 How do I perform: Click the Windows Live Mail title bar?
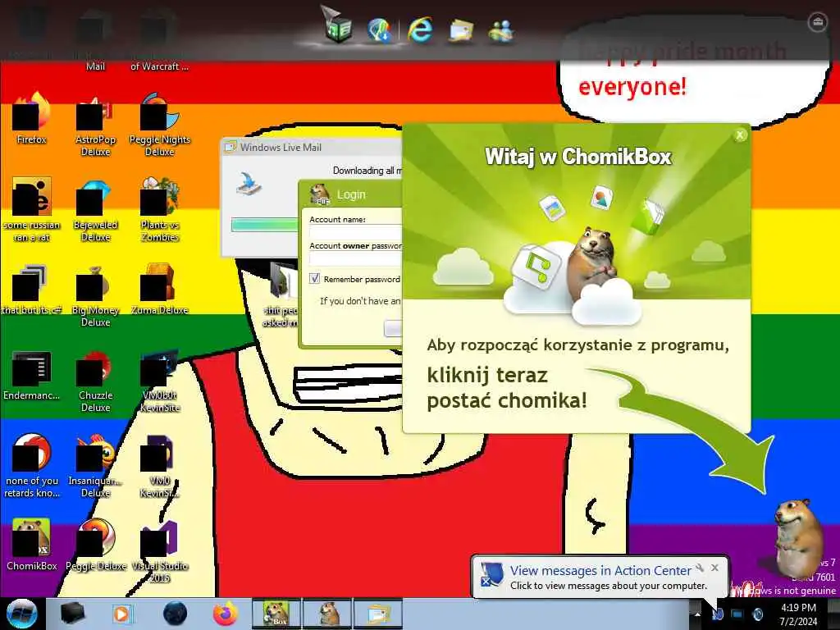[x=312, y=148]
